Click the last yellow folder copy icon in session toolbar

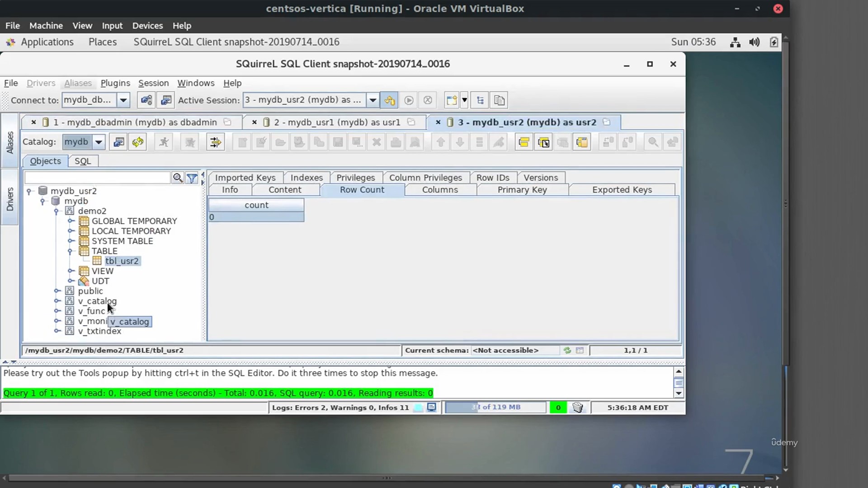[582, 142]
